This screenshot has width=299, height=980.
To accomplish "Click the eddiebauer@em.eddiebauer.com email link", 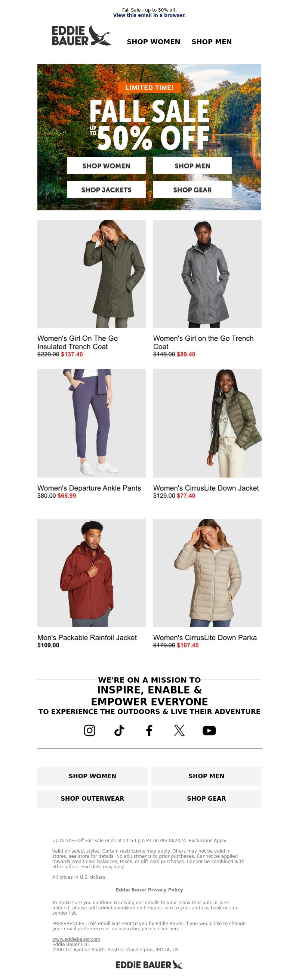I will point(135,908).
